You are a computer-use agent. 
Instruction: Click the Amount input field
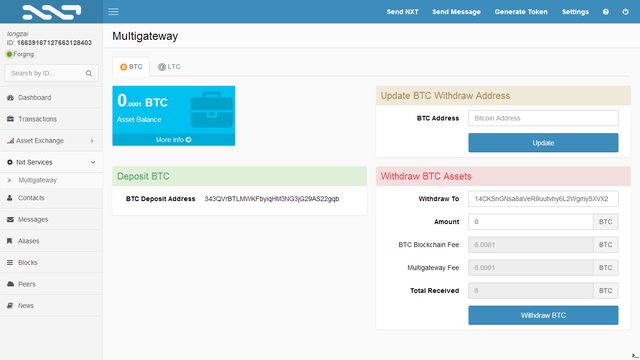tap(531, 222)
